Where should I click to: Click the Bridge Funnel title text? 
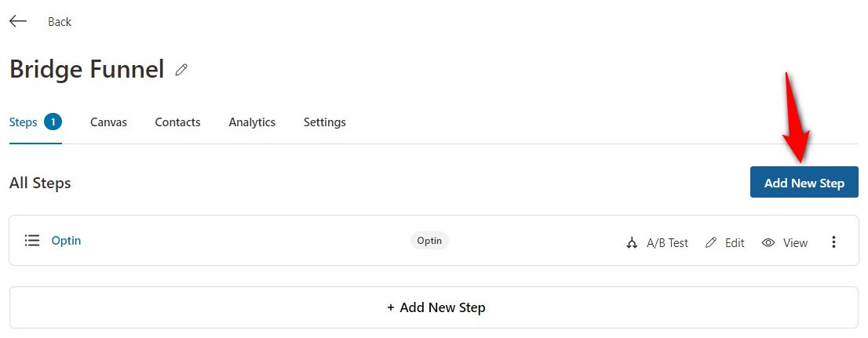click(86, 69)
